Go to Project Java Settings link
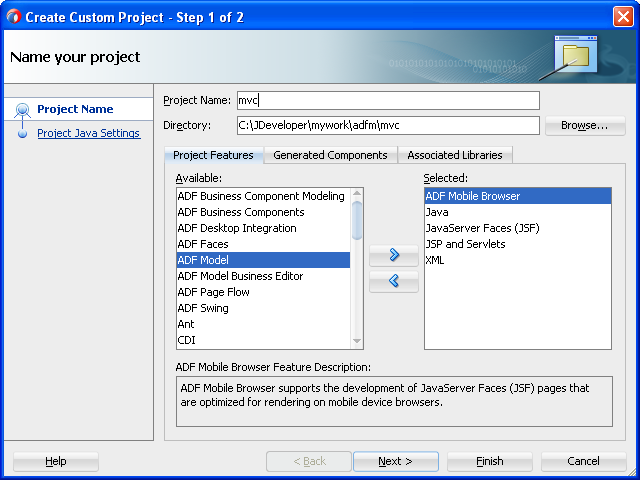The height and width of the screenshot is (480, 640). click(89, 133)
